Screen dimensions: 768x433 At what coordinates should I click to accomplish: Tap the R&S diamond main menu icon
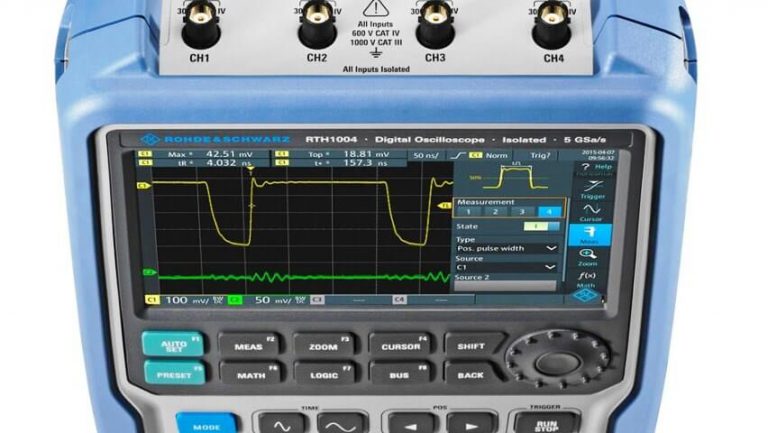[586, 295]
